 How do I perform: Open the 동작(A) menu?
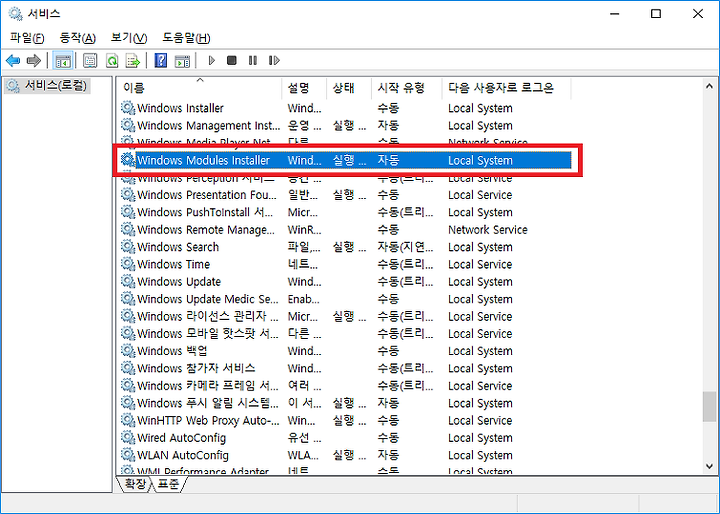[78, 38]
